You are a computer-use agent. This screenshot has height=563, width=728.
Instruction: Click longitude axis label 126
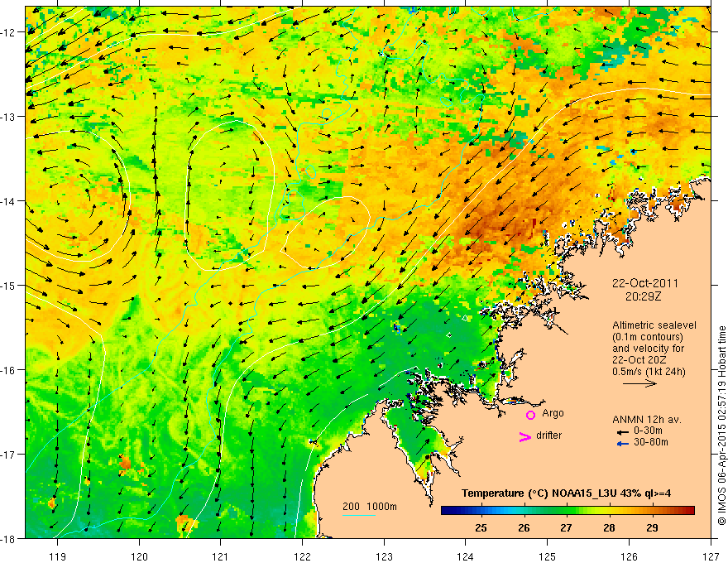point(629,556)
